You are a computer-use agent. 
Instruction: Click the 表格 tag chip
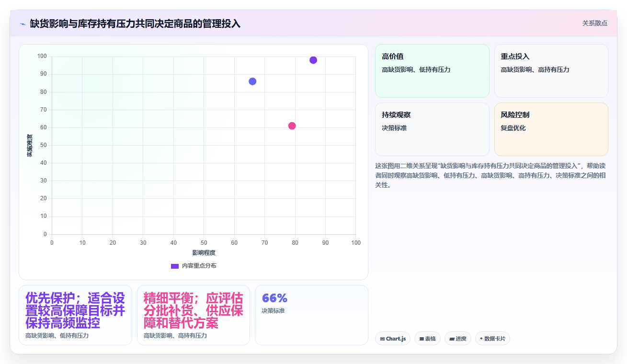point(427,339)
